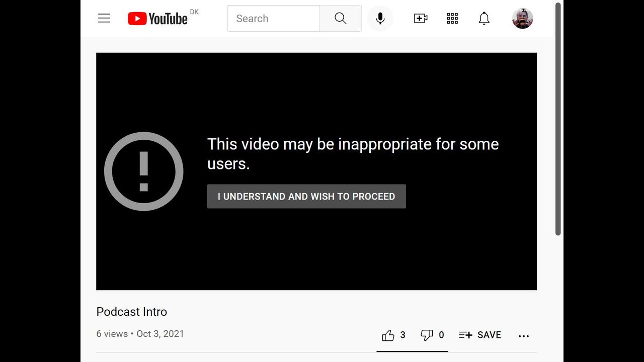Click I UNDERSTAND AND WISH TO PROCEED
The height and width of the screenshot is (362, 644).
click(306, 197)
